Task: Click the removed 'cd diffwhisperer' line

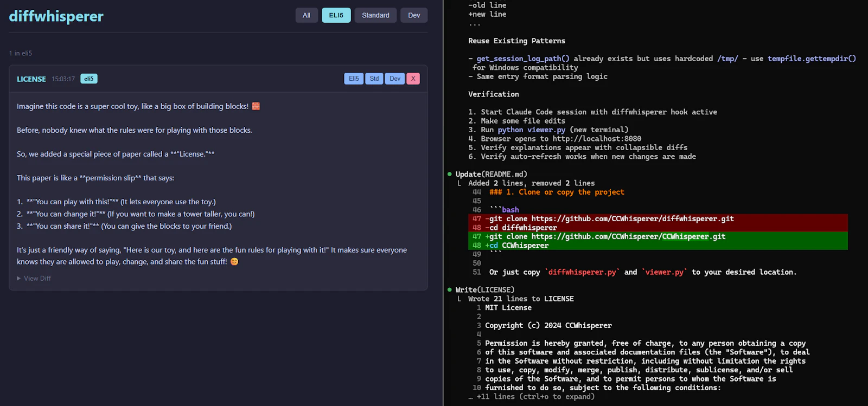Action: point(658,228)
